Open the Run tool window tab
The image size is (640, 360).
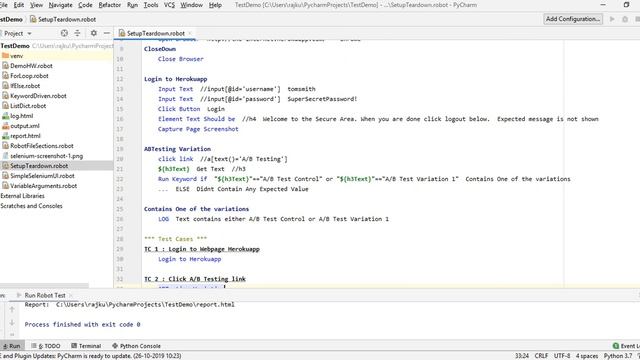click(x=11, y=346)
